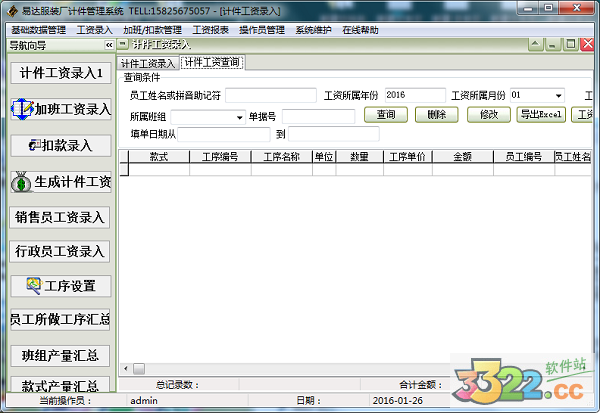Click the 数量 column header
600x413 pixels.
tap(360, 157)
